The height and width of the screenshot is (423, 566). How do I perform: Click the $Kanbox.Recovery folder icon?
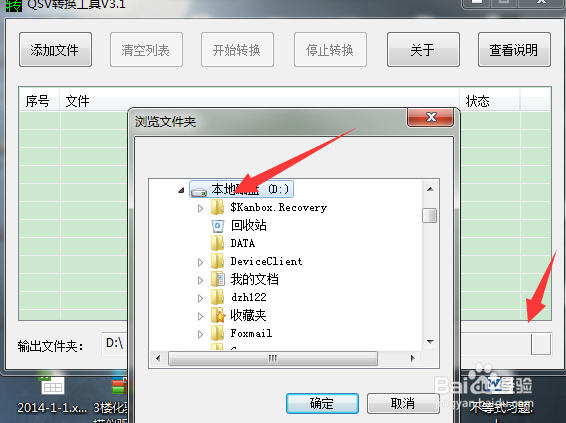[x=217, y=207]
